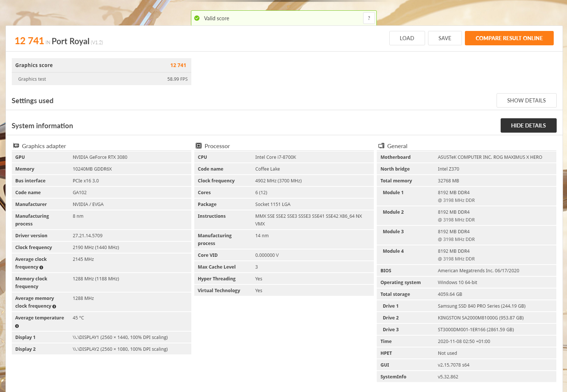Click HPET value Not used

(447, 353)
